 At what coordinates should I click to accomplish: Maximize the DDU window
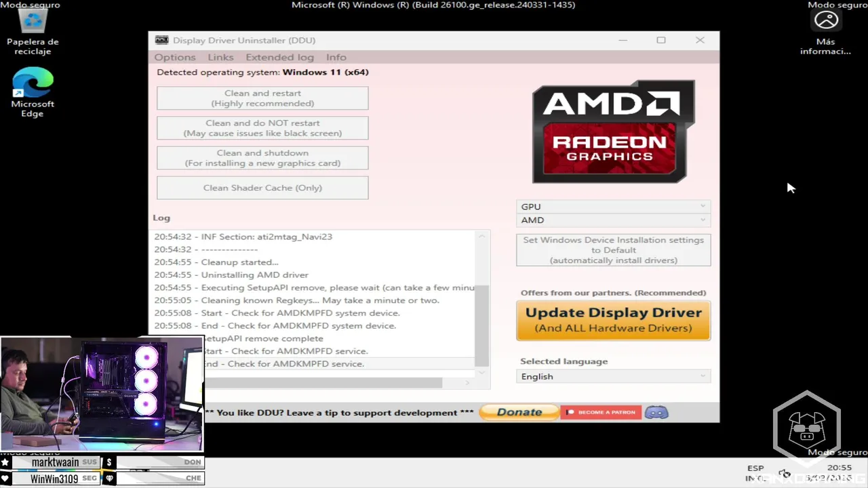661,40
